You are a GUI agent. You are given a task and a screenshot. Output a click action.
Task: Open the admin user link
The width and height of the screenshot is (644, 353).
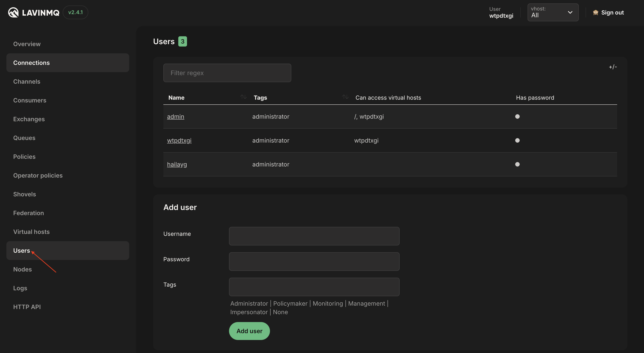[x=176, y=117]
